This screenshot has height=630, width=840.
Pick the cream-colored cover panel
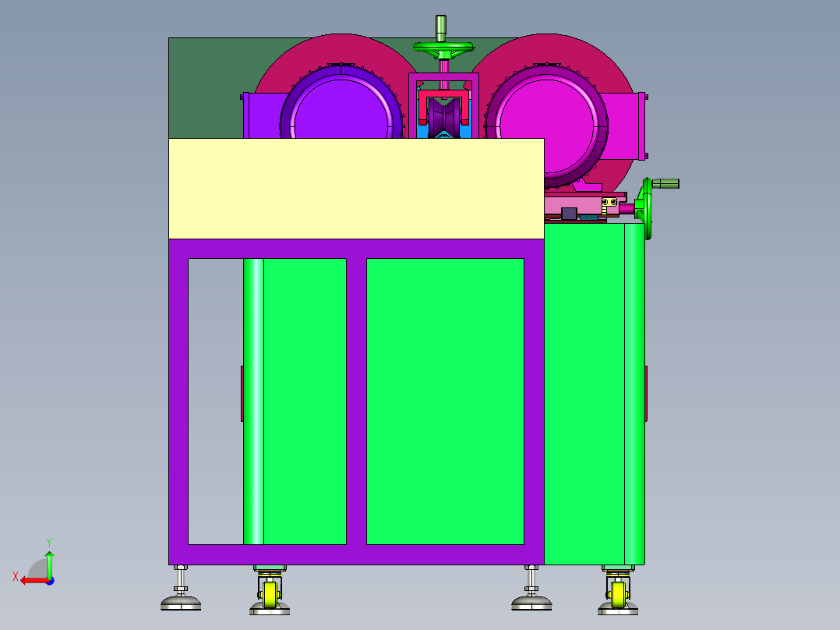pos(356,188)
